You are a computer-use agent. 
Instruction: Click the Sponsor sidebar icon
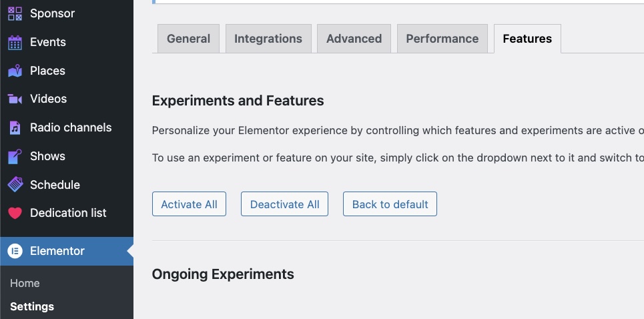click(x=15, y=13)
